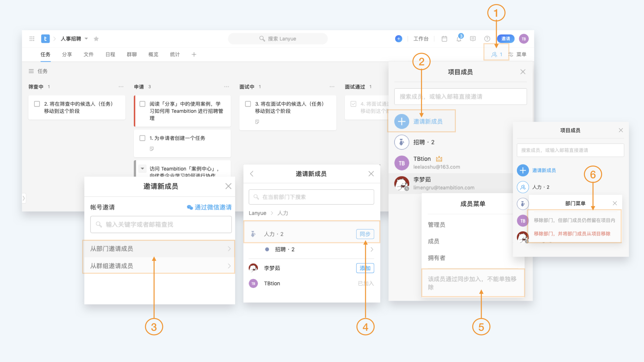Click Lanyue in the breadcrumb
The image size is (644, 362).
pyautogui.click(x=257, y=213)
